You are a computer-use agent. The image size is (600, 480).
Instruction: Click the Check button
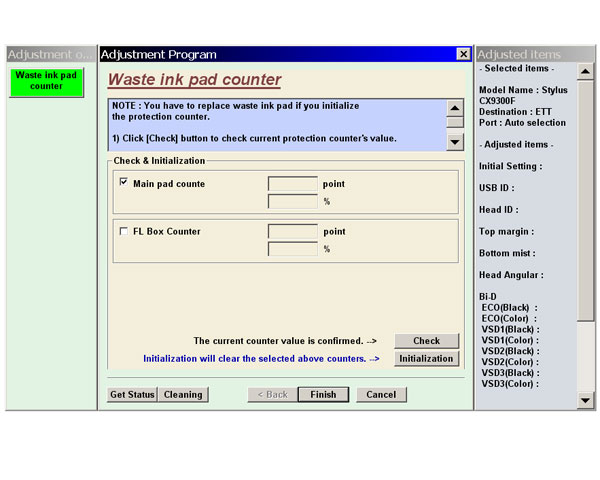click(426, 341)
